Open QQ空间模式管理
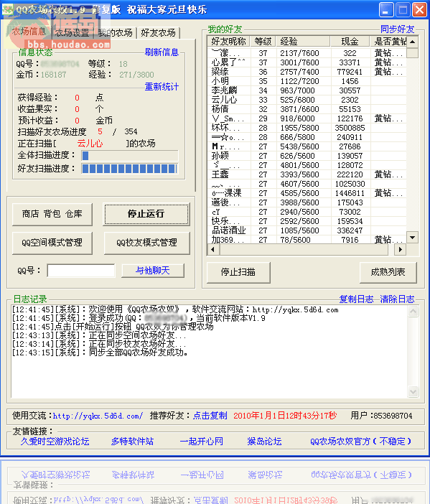Image resolution: width=430 pixels, height=504 pixels. pos(52,243)
